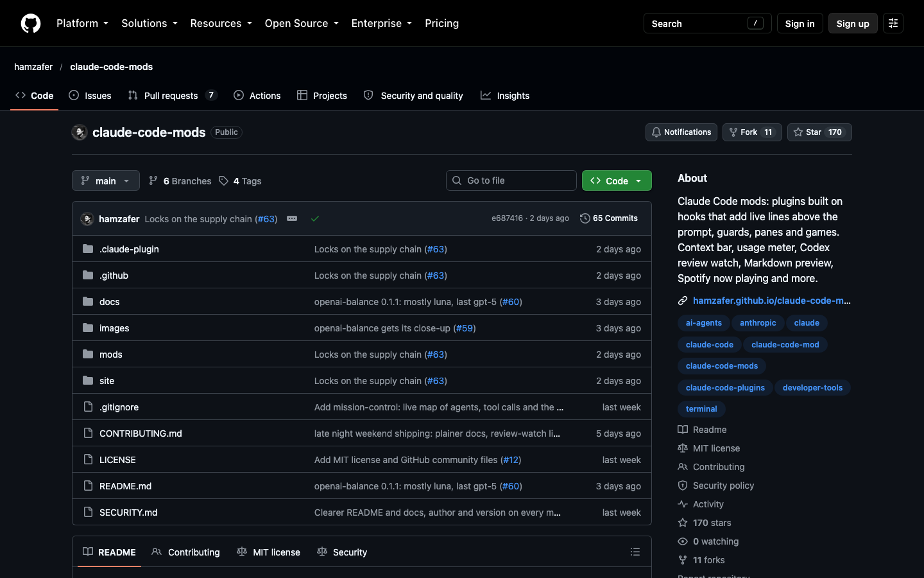Open Notifications for this repository
The image size is (924, 578).
click(681, 132)
